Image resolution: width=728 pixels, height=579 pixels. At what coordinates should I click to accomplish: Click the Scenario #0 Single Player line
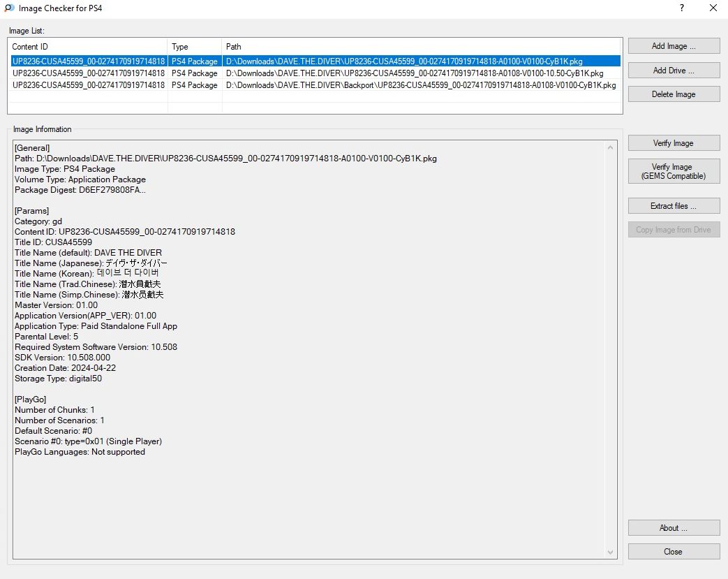pos(88,441)
